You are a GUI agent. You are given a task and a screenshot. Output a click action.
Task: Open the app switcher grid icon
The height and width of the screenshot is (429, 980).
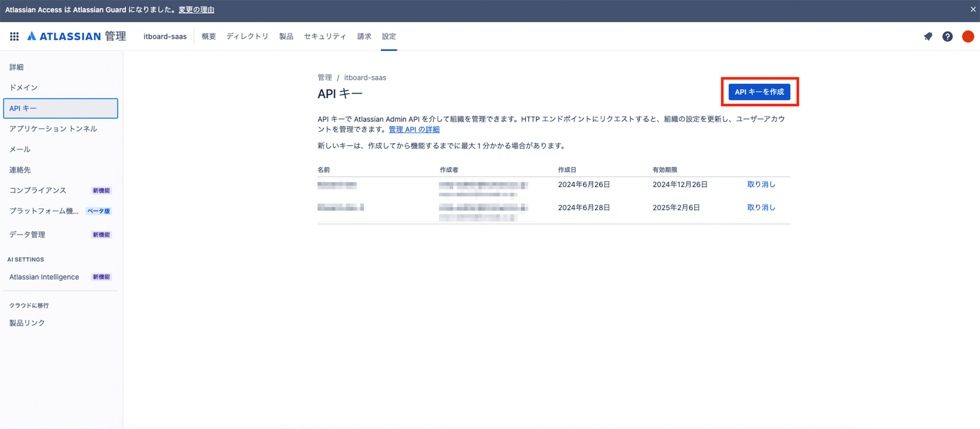14,36
